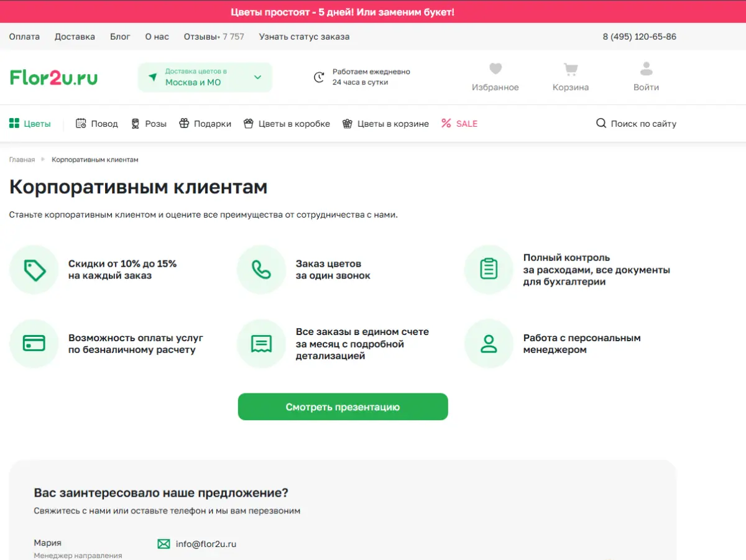Open Узнать статус заказа link

click(x=304, y=37)
